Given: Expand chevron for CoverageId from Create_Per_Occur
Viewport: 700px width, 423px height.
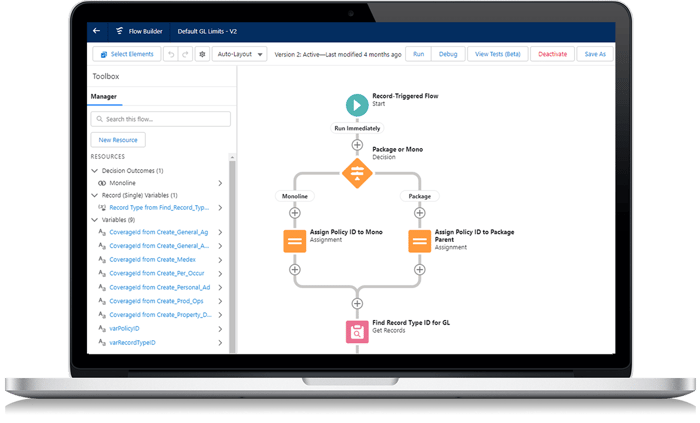Looking at the screenshot, I should click(x=220, y=273).
